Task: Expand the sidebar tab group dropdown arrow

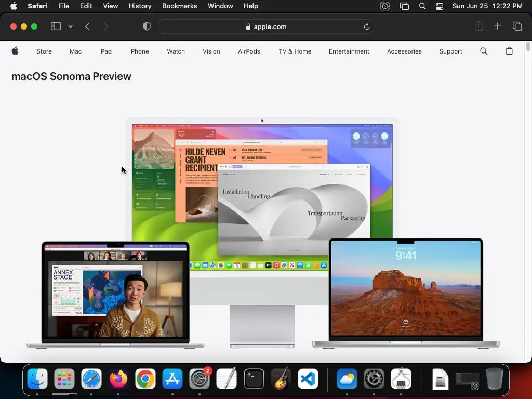Action: pos(70,26)
